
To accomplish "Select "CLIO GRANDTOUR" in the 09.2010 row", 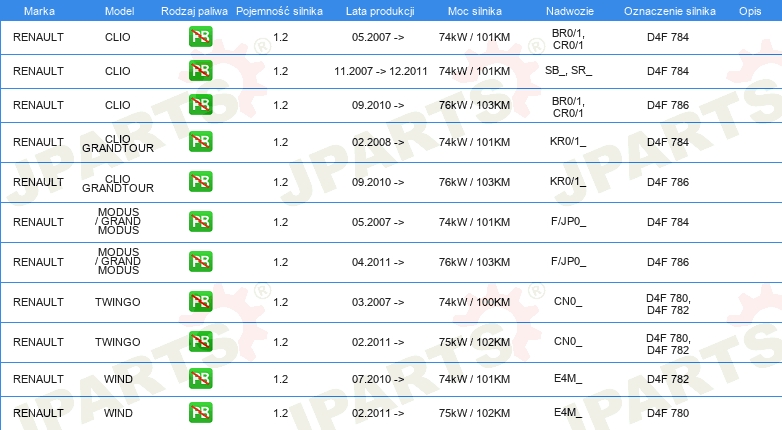I will 118,183.
